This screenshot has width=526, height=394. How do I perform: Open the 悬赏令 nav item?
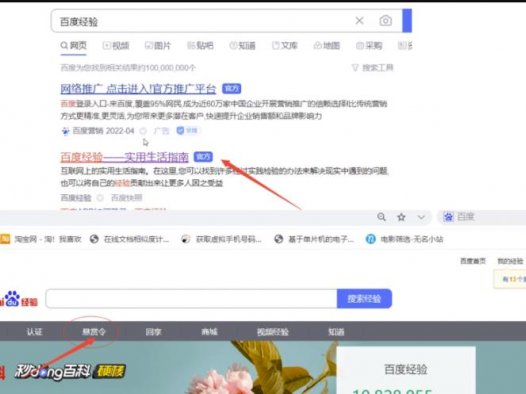[x=94, y=332]
